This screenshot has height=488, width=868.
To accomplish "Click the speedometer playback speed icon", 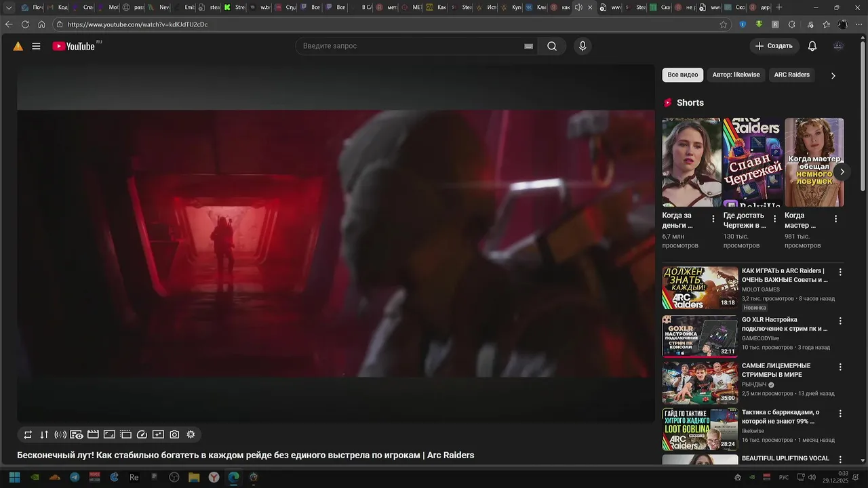I will (x=142, y=434).
